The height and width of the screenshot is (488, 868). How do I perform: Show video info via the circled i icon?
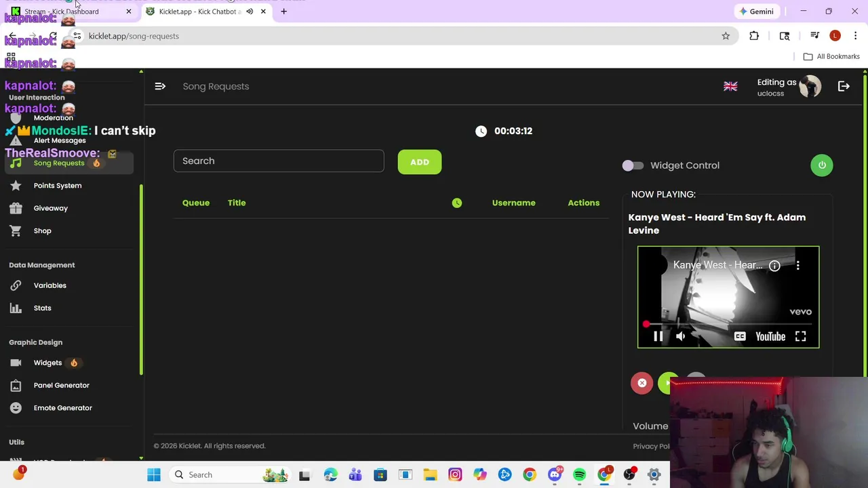774,266
